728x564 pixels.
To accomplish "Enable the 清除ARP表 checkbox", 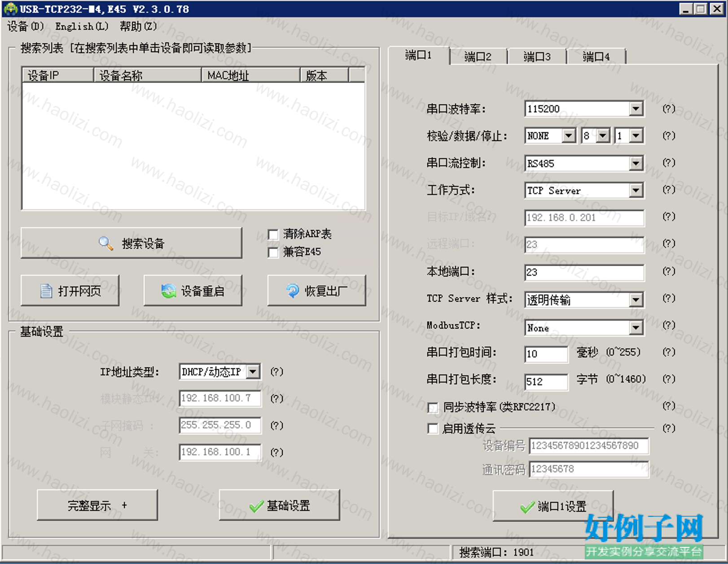I will pos(273,234).
